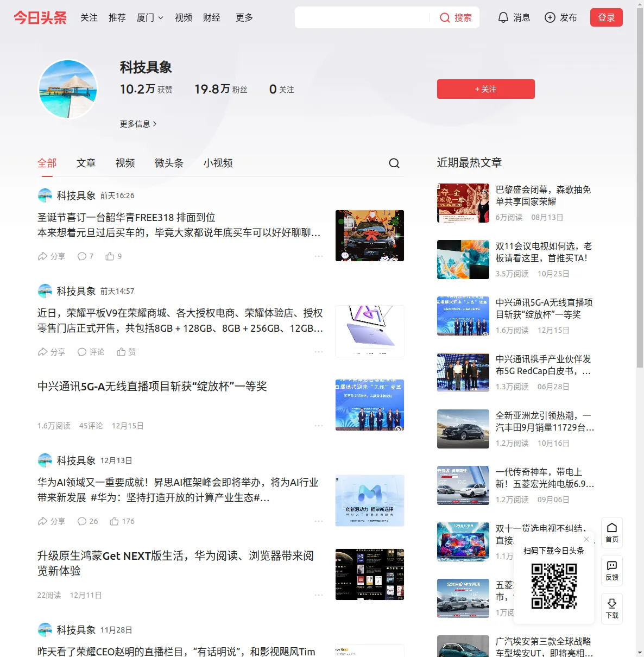The width and height of the screenshot is (644, 657).
Task: Click the 0 关注 following count
Action: pyautogui.click(x=282, y=89)
